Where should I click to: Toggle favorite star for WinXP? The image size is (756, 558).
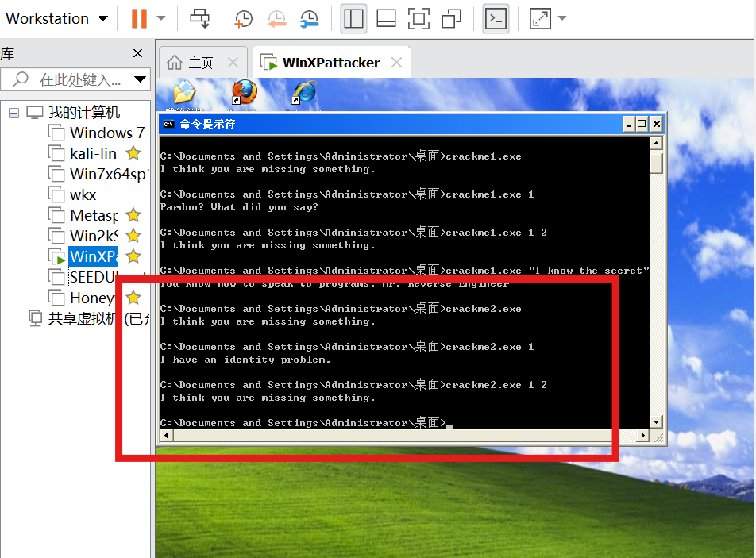pyautogui.click(x=133, y=256)
